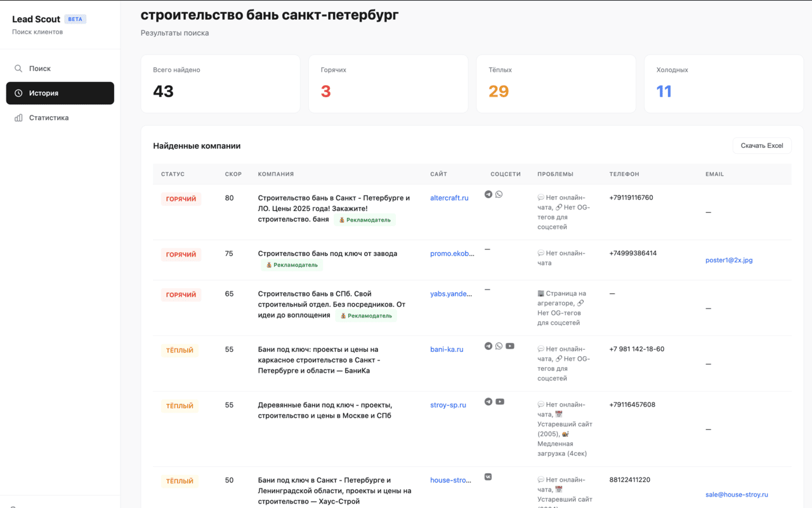Screen dimensions: 812x508
Task: Select the Горячих stat card
Action: point(388,84)
